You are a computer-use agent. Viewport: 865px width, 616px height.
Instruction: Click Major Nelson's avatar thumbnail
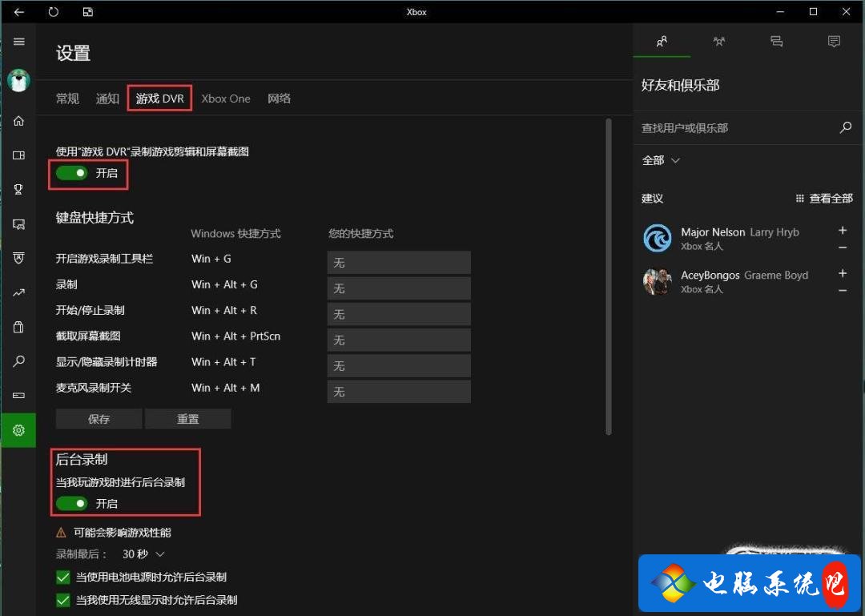click(x=658, y=238)
